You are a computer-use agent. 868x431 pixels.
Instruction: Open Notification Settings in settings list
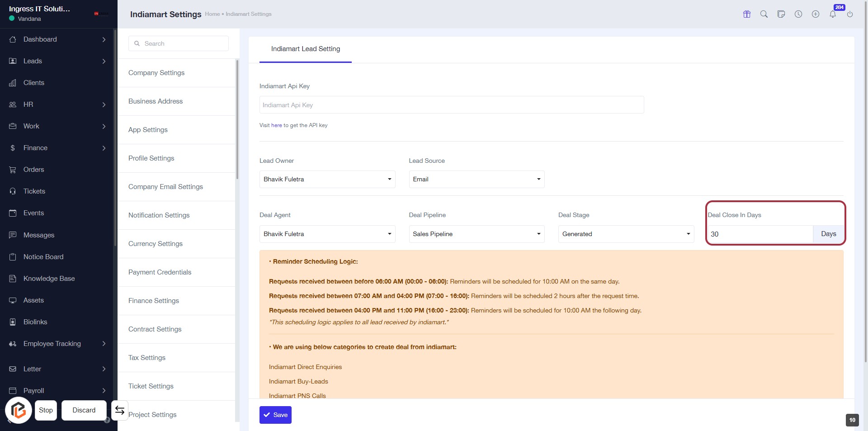coord(159,215)
